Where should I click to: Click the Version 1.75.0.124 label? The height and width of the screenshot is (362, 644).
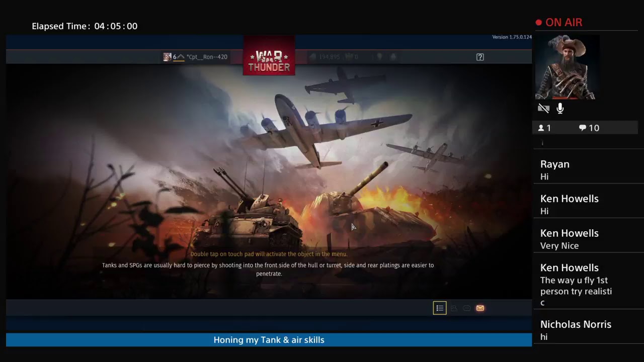pos(512,37)
